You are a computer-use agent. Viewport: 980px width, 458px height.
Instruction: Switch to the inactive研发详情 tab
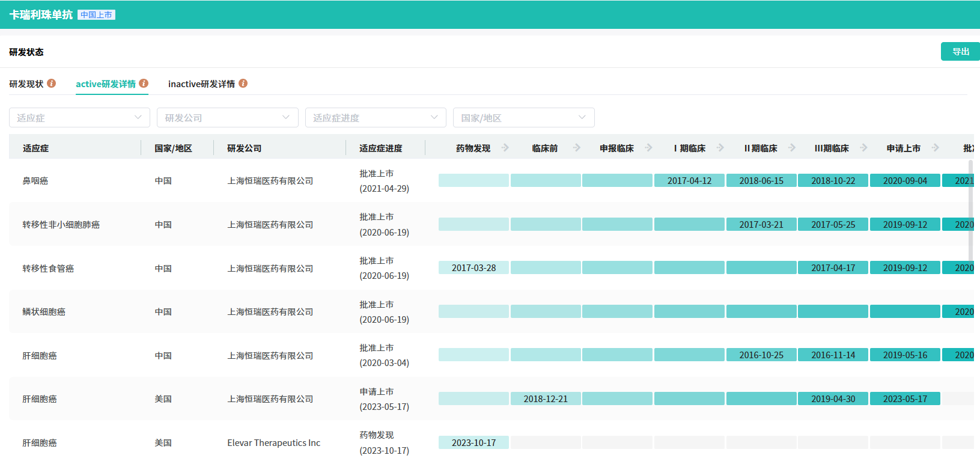201,84
